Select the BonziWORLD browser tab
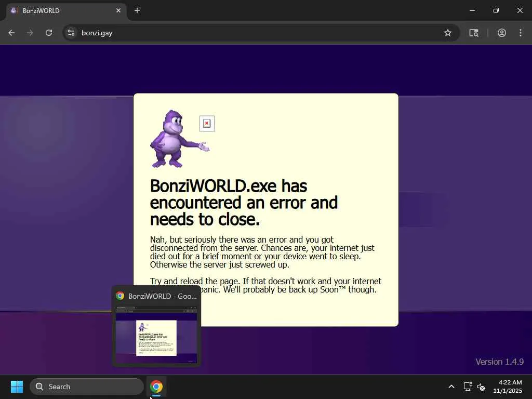Viewport: 532px width, 399px height. click(66, 11)
